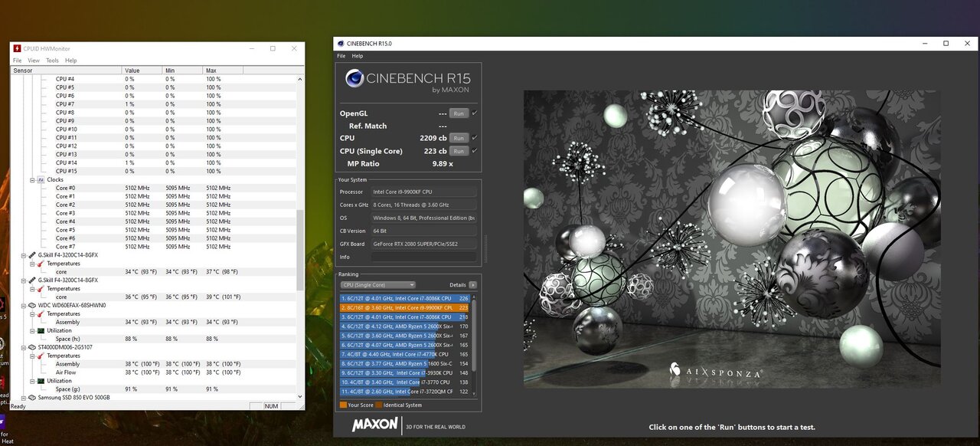Click the WDC drive Temperatures thermometer icon
This screenshot has width=980, height=446.
click(x=41, y=314)
